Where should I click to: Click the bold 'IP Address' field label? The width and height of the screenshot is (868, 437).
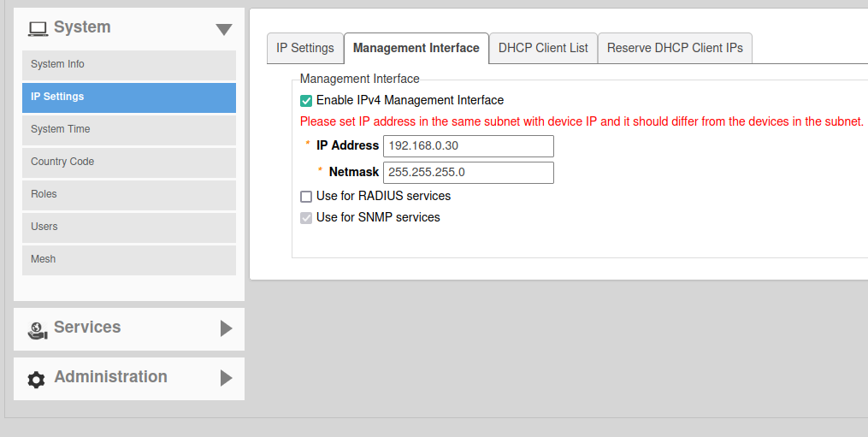point(348,145)
